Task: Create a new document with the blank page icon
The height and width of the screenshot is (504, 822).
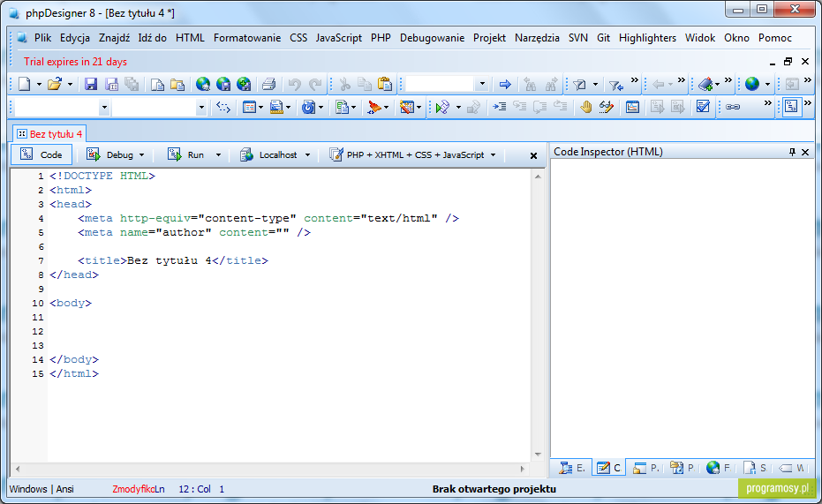Action: pos(25,84)
